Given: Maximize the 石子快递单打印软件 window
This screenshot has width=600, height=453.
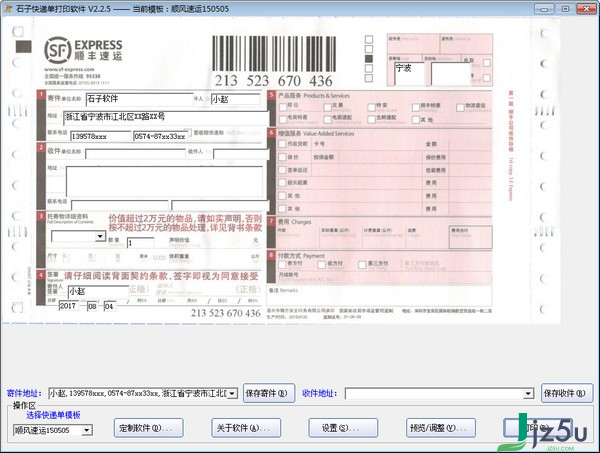Looking at the screenshot, I should (565, 8).
